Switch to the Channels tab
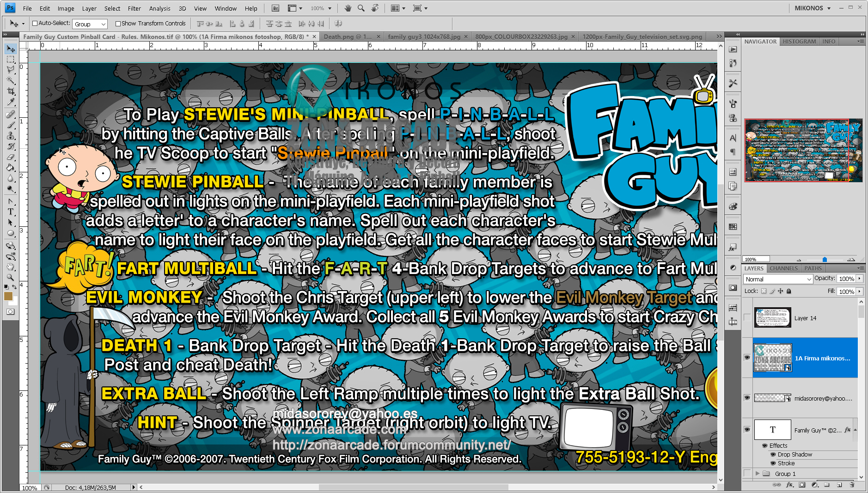Image resolution: width=868 pixels, height=493 pixels. (x=783, y=268)
